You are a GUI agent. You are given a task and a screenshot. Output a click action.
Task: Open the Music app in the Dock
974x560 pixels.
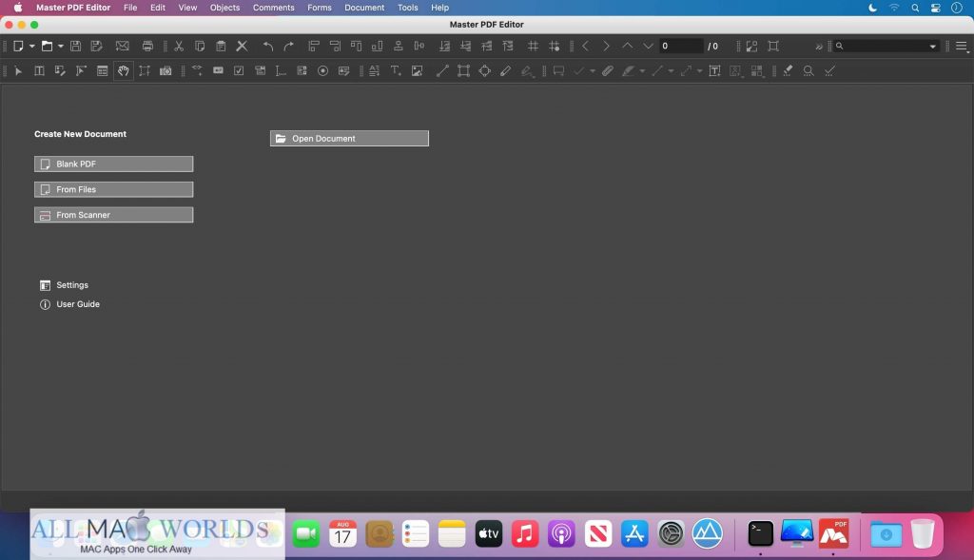[x=525, y=534]
